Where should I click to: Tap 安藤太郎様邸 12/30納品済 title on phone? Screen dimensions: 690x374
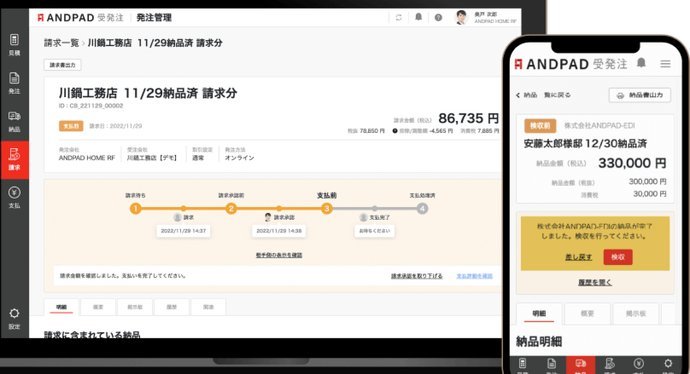[585, 143]
